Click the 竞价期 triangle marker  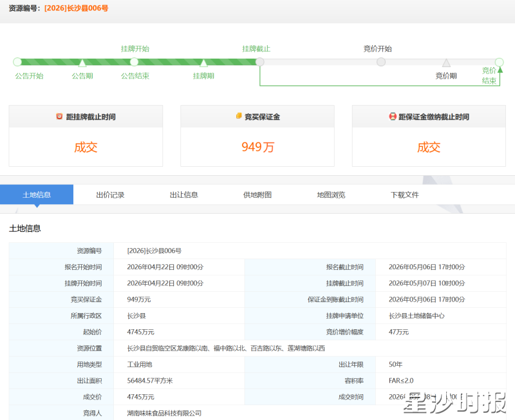click(x=446, y=62)
